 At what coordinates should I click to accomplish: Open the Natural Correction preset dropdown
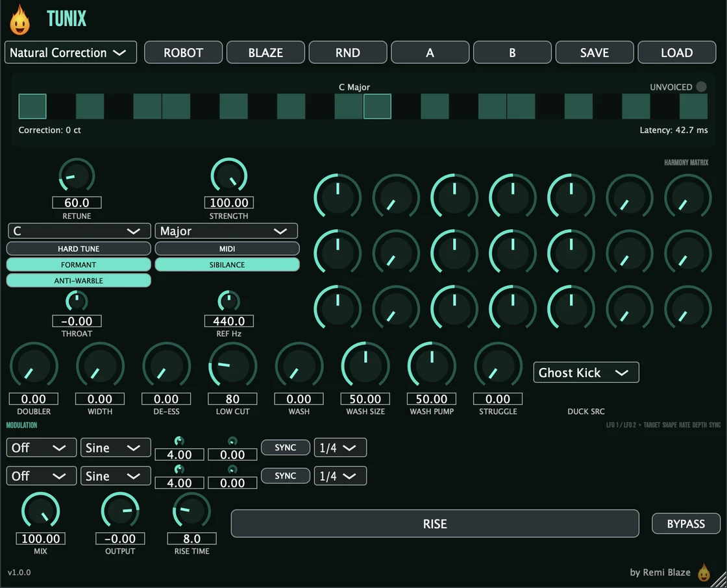pos(71,53)
